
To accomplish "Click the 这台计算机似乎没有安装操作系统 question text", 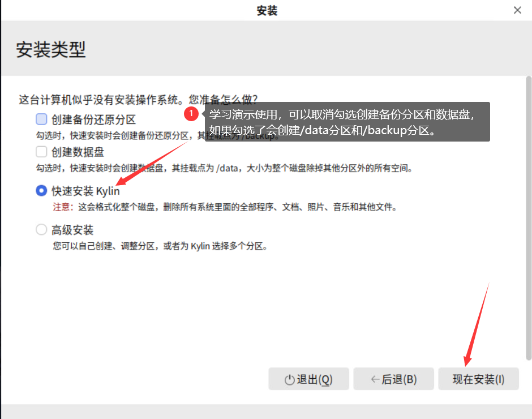I will 138,100.
